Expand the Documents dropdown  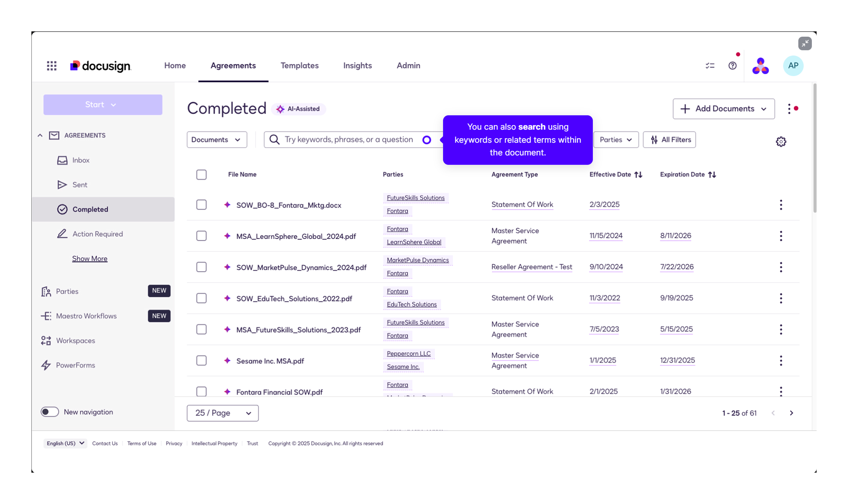(216, 140)
